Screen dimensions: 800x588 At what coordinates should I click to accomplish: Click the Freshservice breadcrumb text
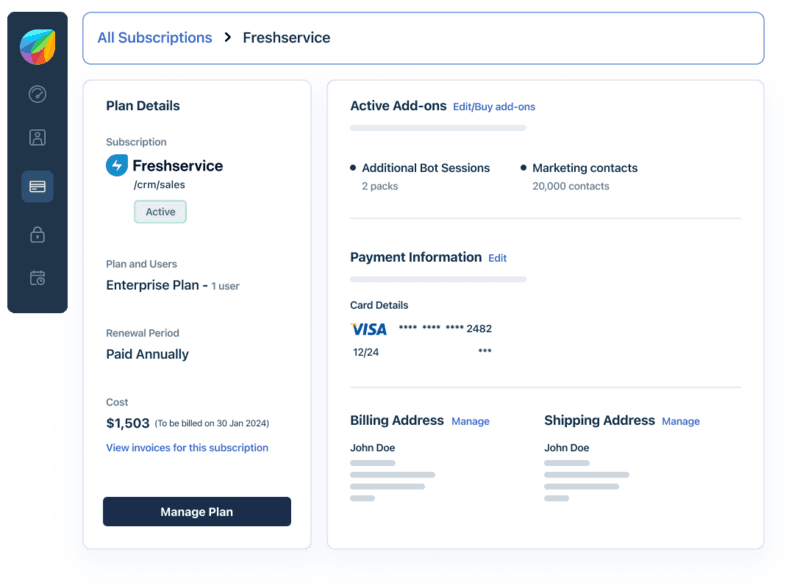pyautogui.click(x=286, y=38)
